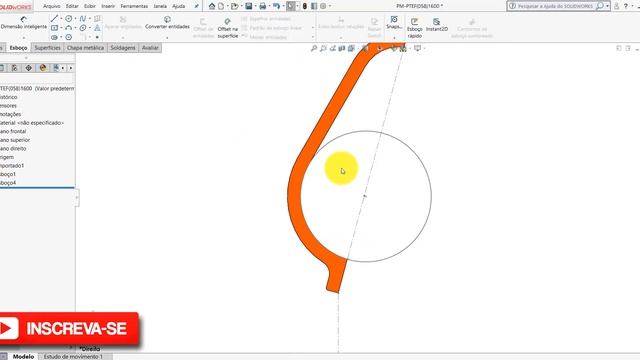
Task: Select the Line sketch tool
Action: click(x=54, y=19)
